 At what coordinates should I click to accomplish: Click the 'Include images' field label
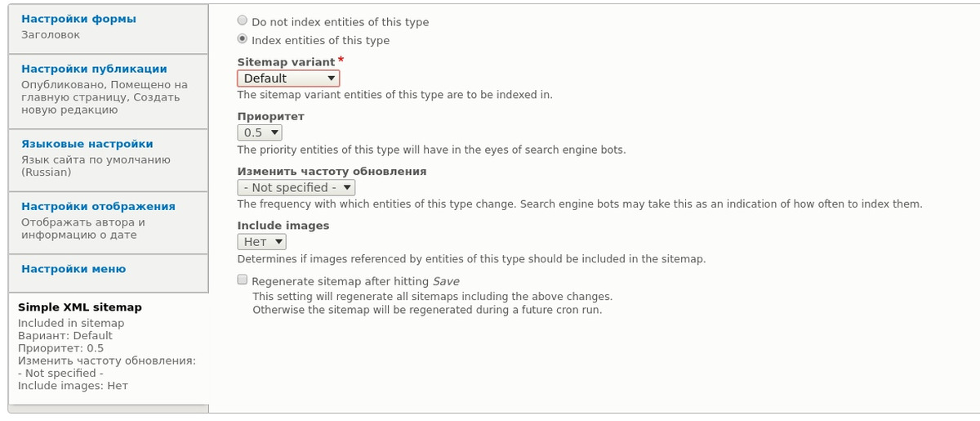pos(283,226)
